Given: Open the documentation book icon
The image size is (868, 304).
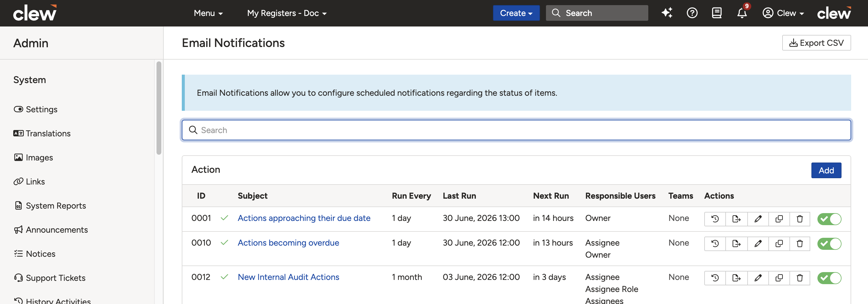Looking at the screenshot, I should 717,13.
